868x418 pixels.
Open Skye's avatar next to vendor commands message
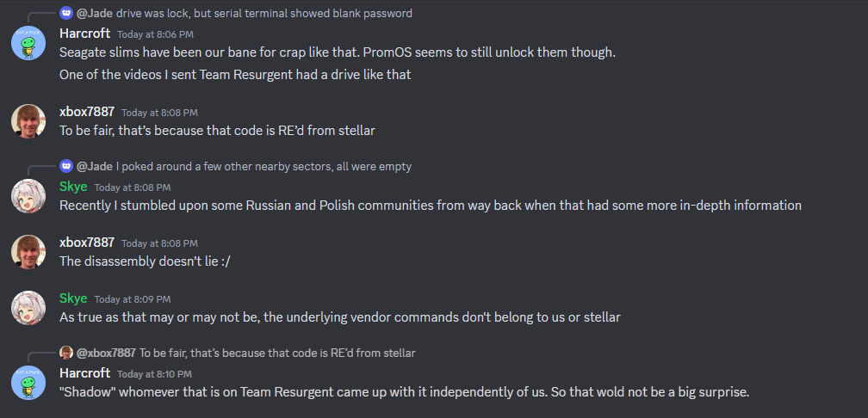click(x=28, y=307)
